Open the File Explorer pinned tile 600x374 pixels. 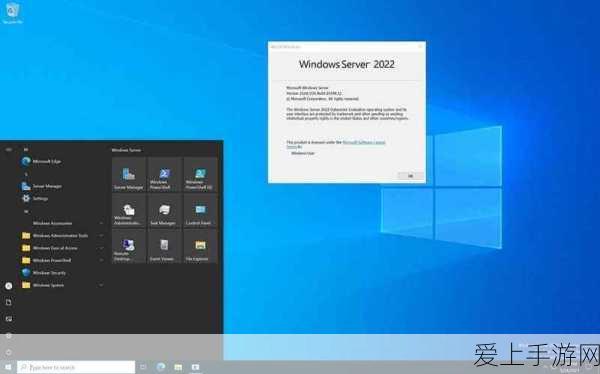[200, 246]
